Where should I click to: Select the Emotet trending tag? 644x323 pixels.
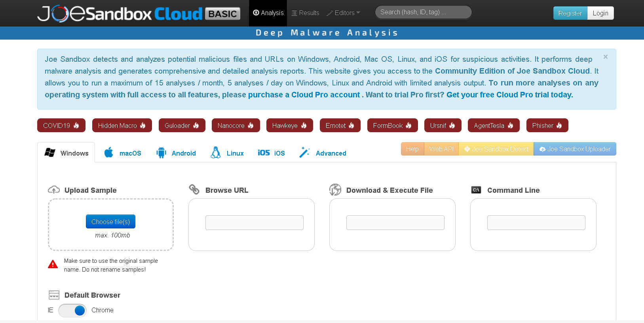click(340, 125)
